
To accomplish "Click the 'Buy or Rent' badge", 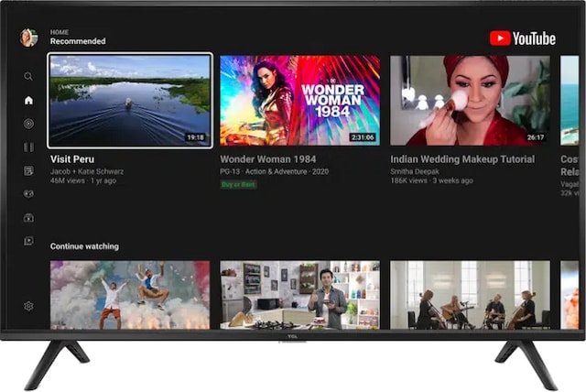I will (x=238, y=184).
